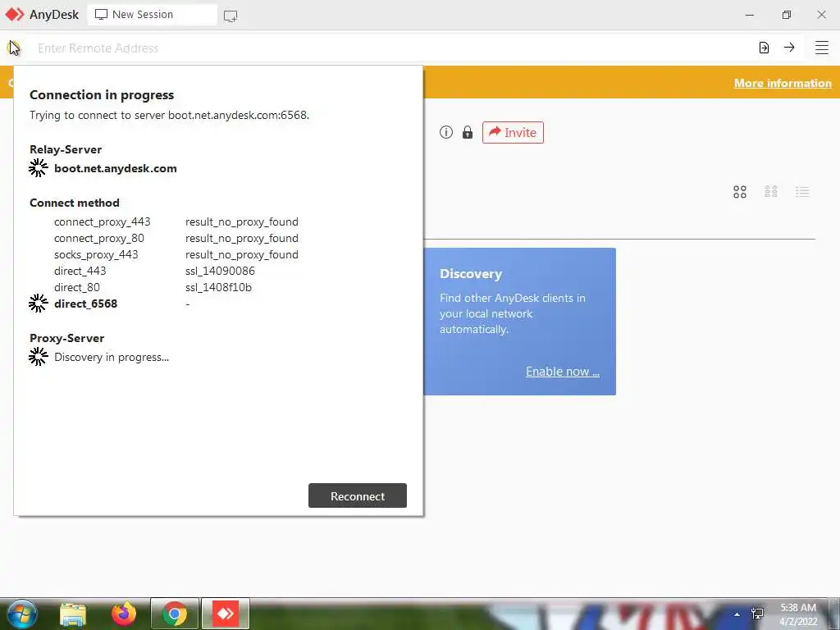Minimize the AnyDesk window
Screen dimensions: 840x630
[750, 15]
